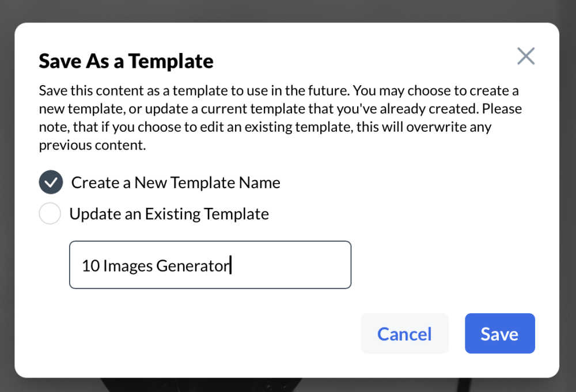The width and height of the screenshot is (576, 392).
Task: Click the checkmark icon in selected option
Action: point(51,182)
